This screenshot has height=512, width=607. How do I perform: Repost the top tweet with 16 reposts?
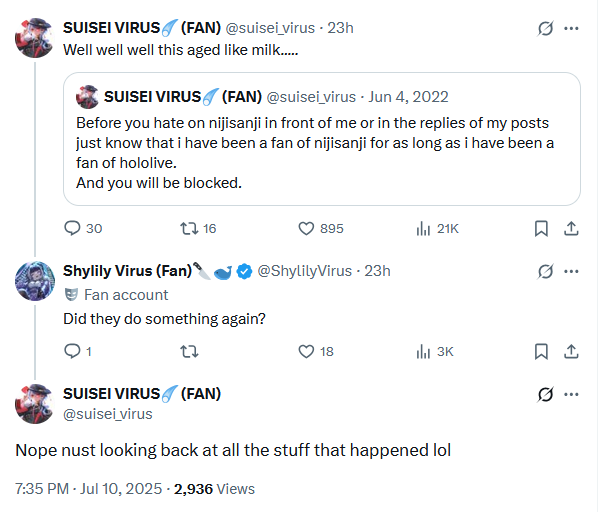[x=186, y=228]
